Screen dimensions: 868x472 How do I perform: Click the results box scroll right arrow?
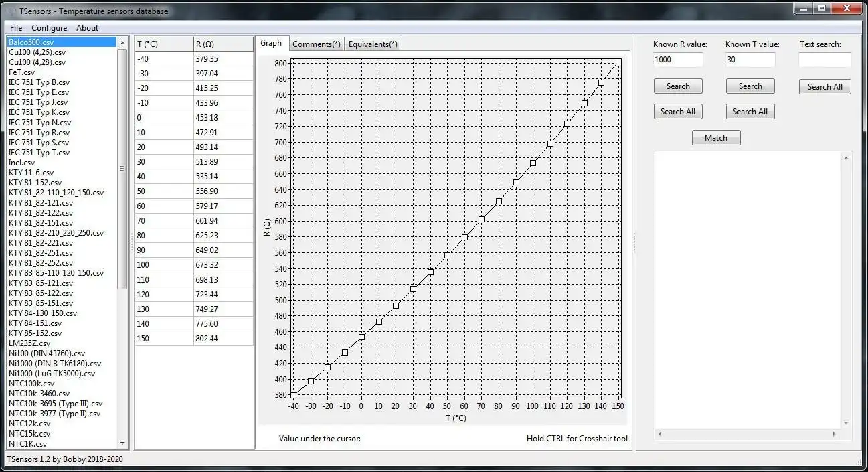pyautogui.click(x=834, y=434)
